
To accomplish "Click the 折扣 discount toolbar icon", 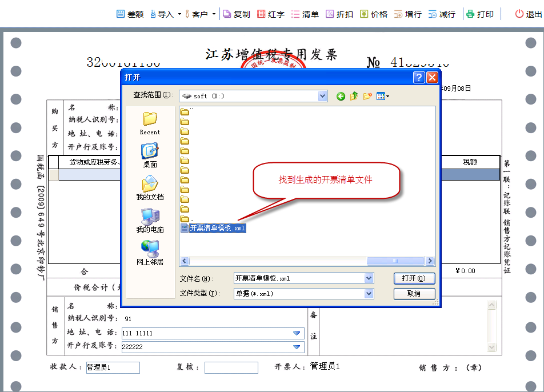I will pos(339,14).
